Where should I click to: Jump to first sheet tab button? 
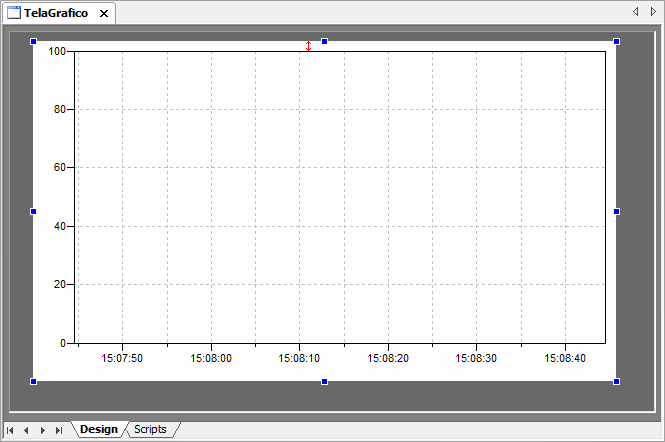10,430
